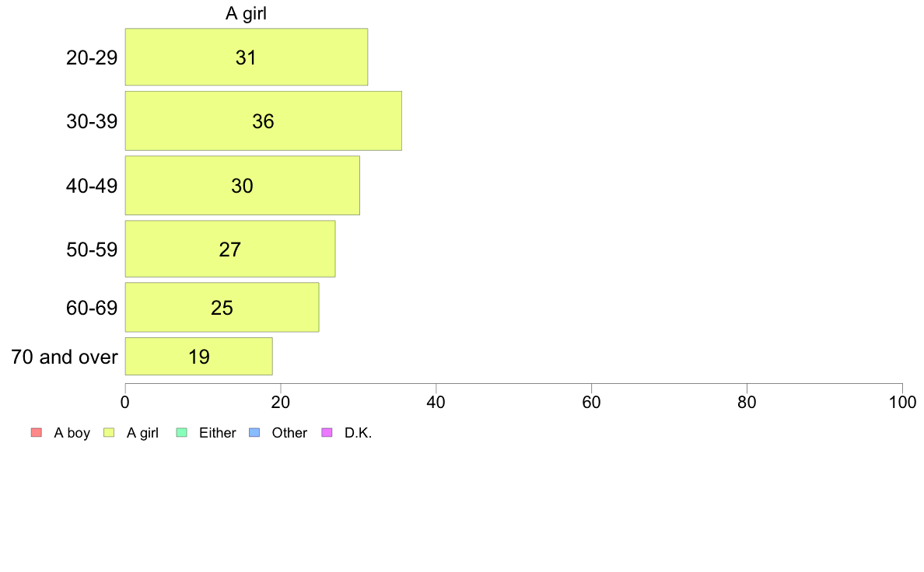Click the Either legend label text
The height and width of the screenshot is (572, 924).
(218, 433)
